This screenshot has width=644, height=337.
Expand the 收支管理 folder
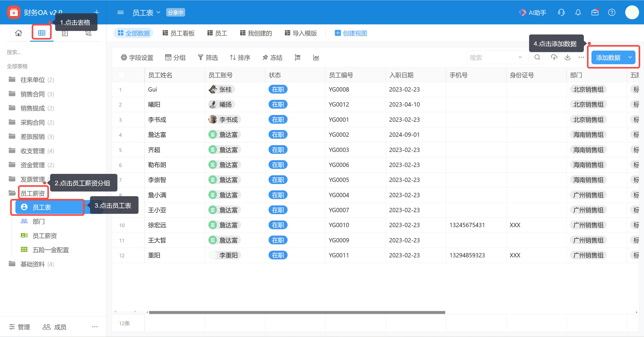pos(31,151)
